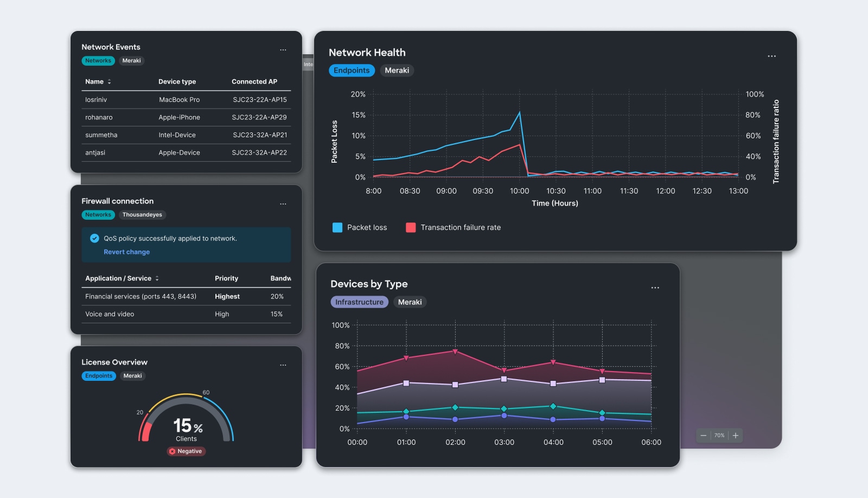Select Meraki tag in Network Events
Viewport: 868px width, 498px height.
(x=131, y=61)
